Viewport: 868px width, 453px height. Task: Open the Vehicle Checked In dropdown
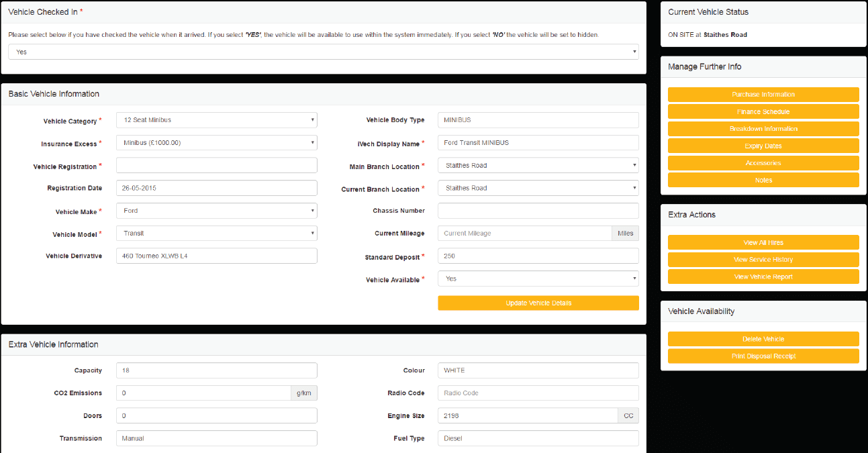tap(323, 52)
